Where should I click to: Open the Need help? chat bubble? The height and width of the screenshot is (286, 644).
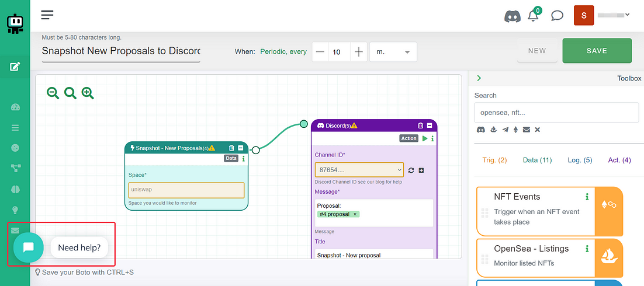pyautogui.click(x=79, y=247)
